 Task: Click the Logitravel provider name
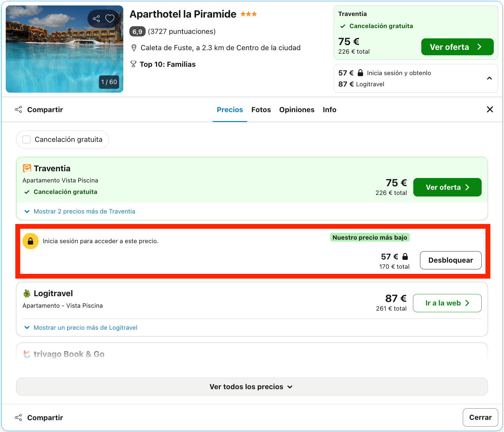[53, 293]
